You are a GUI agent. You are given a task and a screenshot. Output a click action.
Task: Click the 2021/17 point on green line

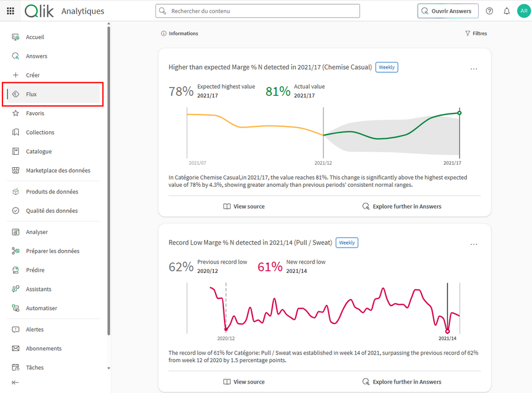click(459, 113)
